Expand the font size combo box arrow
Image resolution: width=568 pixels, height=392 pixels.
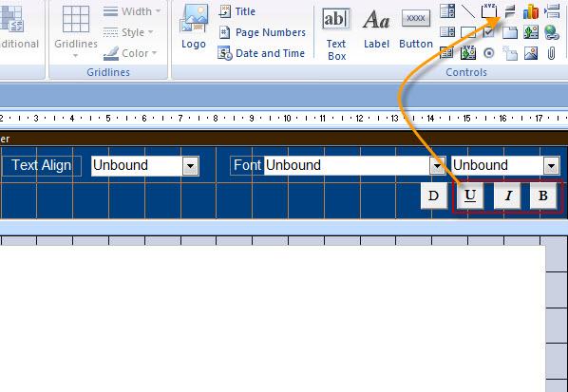coord(552,166)
